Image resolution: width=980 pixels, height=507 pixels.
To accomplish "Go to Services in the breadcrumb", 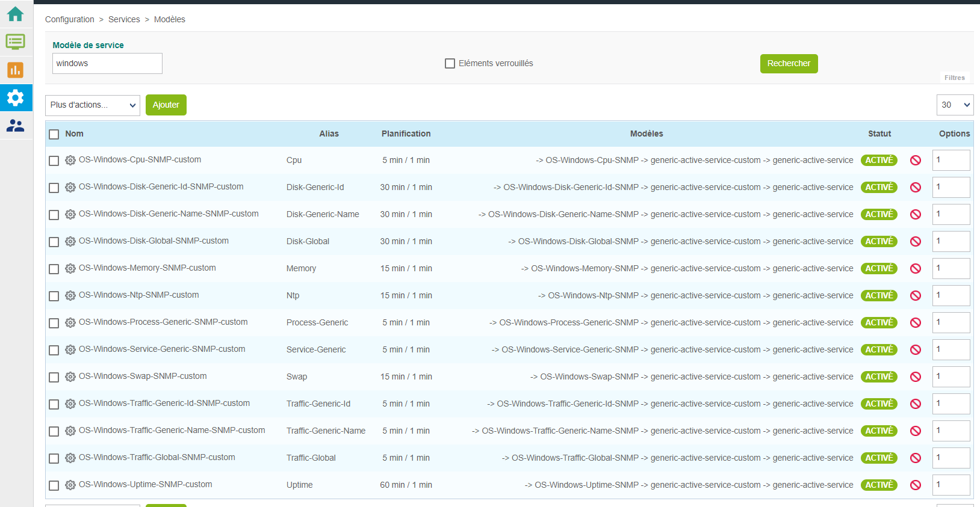I will (124, 19).
